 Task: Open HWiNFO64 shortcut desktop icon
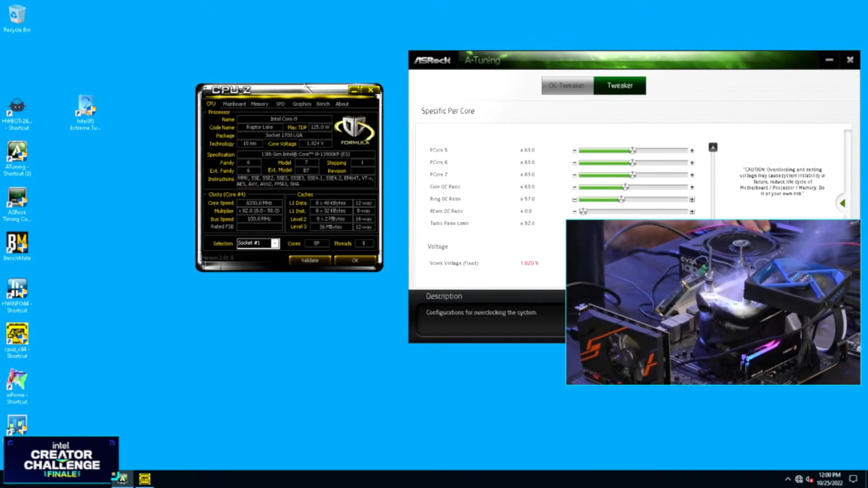17,296
